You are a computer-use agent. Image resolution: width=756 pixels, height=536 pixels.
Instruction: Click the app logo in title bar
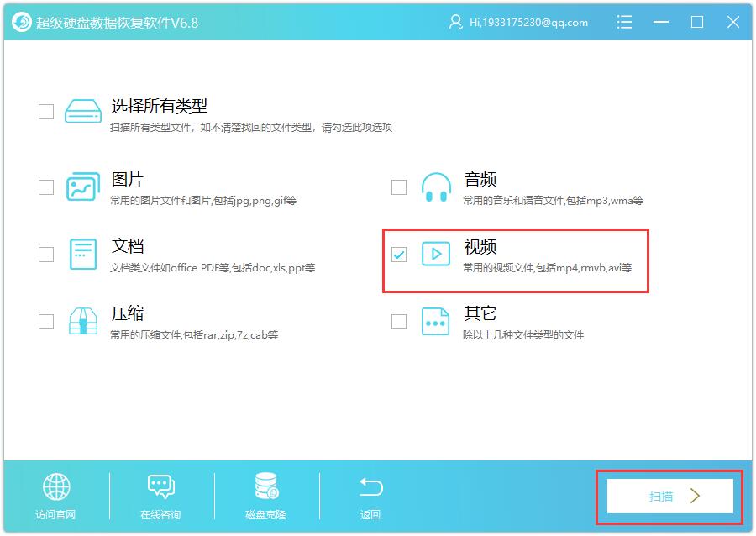[21, 22]
